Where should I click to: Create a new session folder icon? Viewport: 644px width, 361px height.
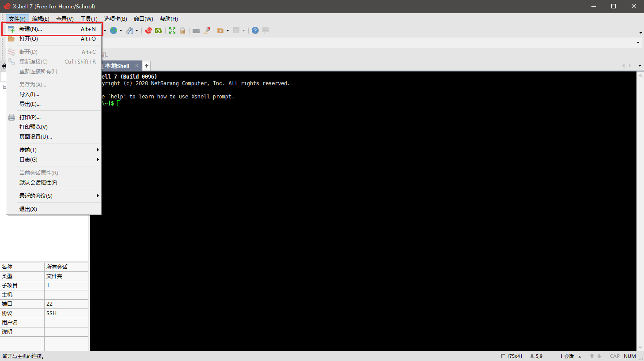tap(221, 30)
